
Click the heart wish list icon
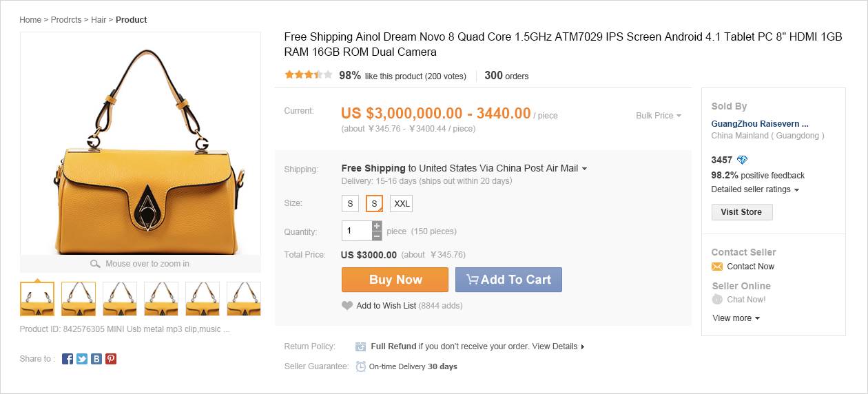pos(347,306)
